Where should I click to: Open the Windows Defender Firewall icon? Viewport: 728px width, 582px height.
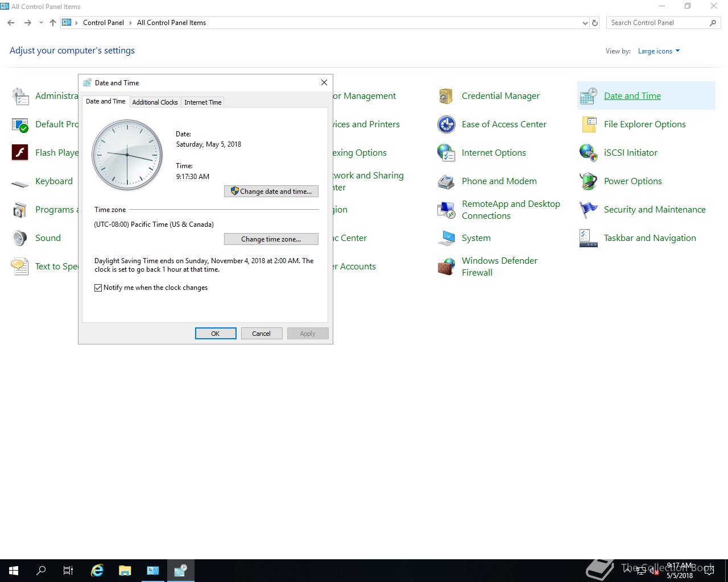[446, 267]
